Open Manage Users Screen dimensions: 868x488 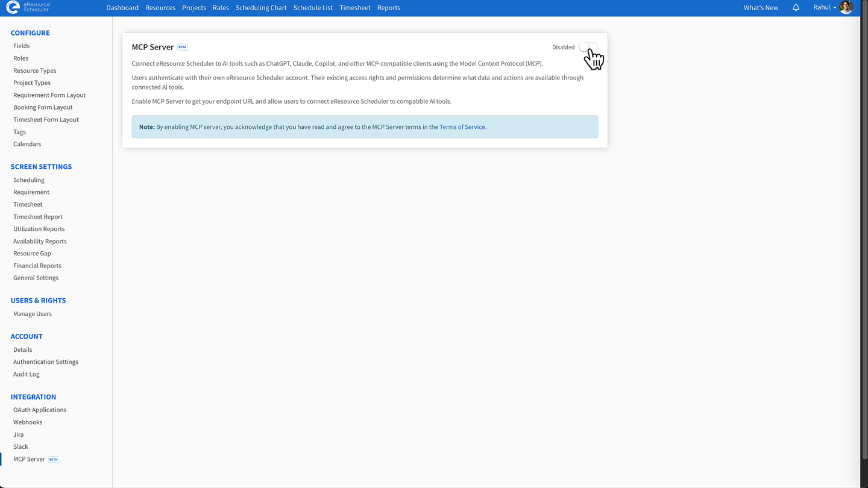tap(33, 314)
